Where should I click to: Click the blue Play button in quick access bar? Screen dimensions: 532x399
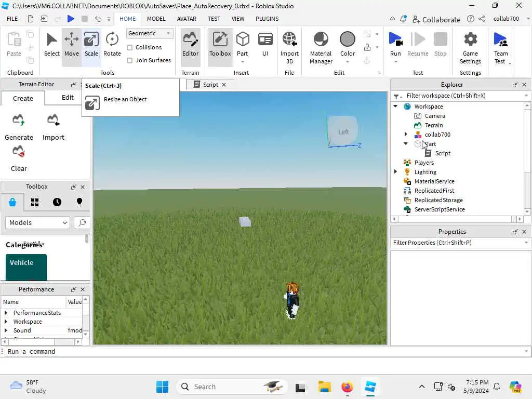[71, 19]
